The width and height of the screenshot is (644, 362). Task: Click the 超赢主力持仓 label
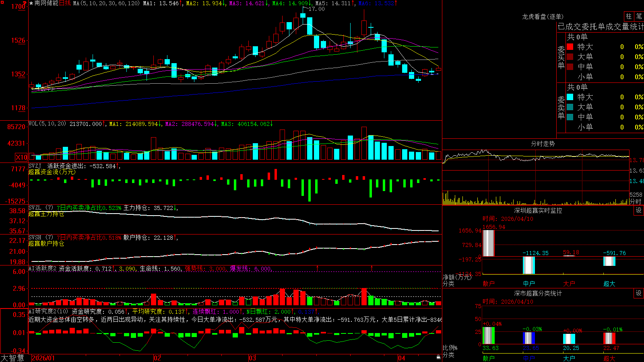pyautogui.click(x=46, y=214)
